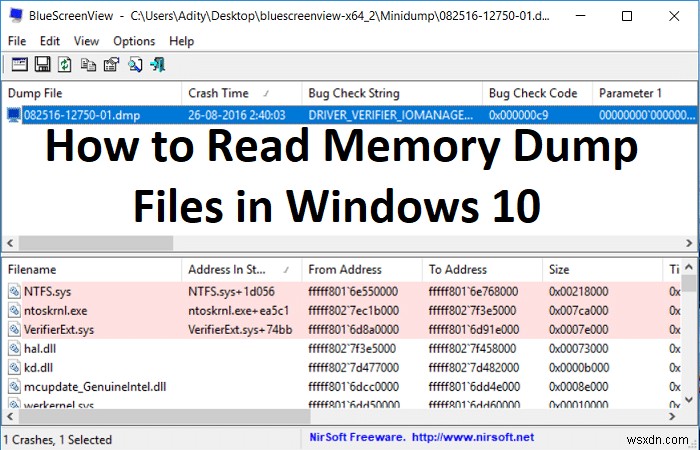Select the mcupdate_GenuineIntel.dll row

pyautogui.click(x=342, y=387)
